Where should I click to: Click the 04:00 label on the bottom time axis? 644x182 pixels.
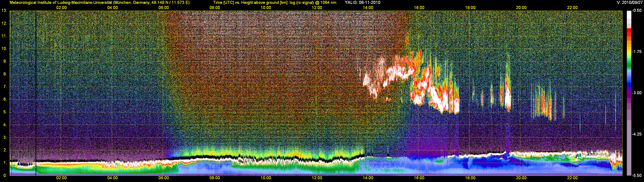click(112, 178)
